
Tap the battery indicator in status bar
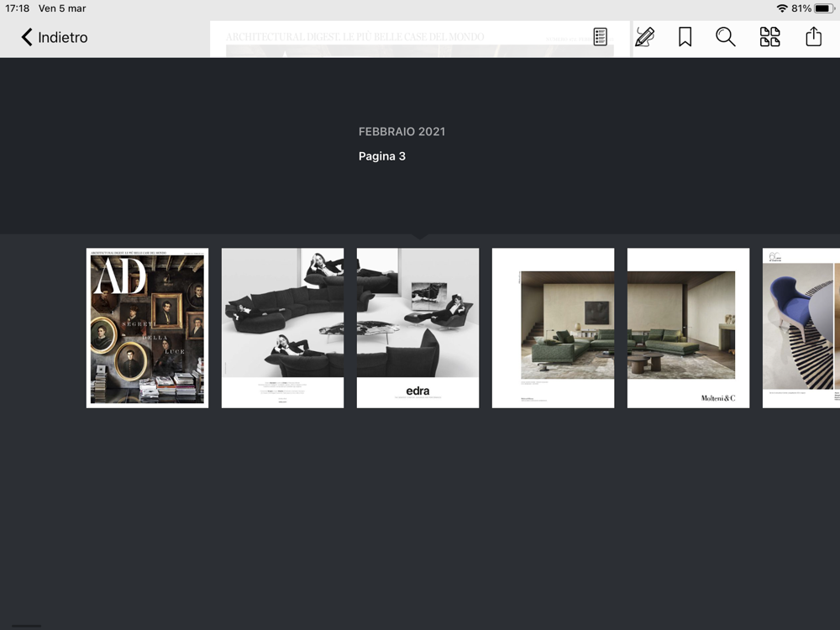pos(824,8)
